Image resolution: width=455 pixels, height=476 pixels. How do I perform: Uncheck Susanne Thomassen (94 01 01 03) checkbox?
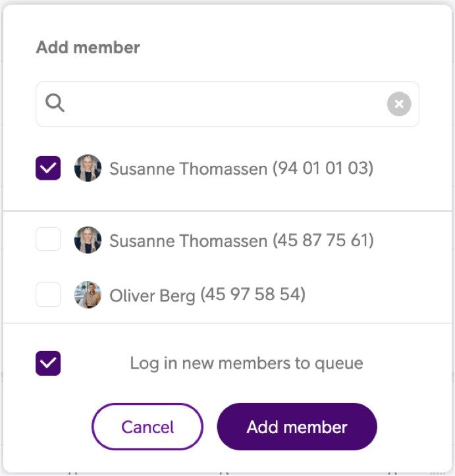click(48, 169)
